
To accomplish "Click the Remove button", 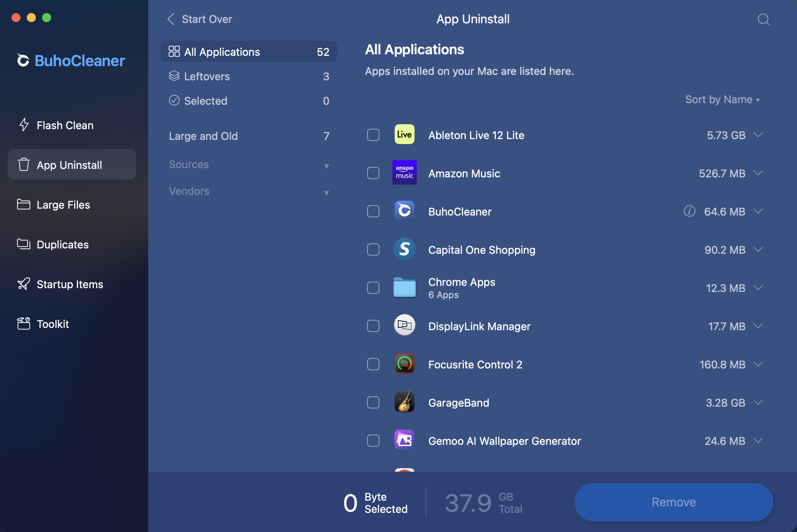I will 673,502.
